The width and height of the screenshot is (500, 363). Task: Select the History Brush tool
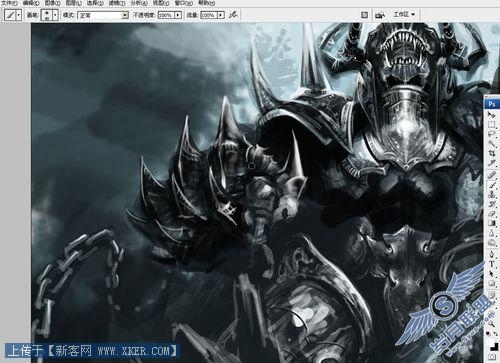tap(492, 204)
